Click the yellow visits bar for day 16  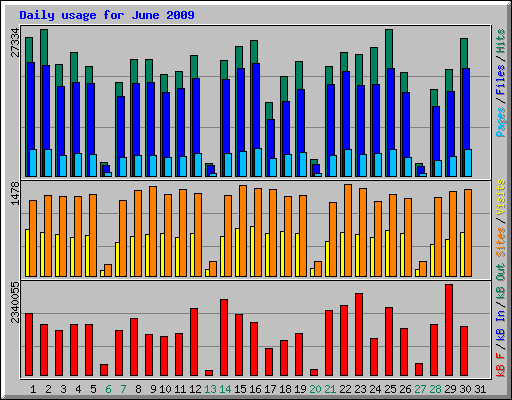[x=252, y=251]
